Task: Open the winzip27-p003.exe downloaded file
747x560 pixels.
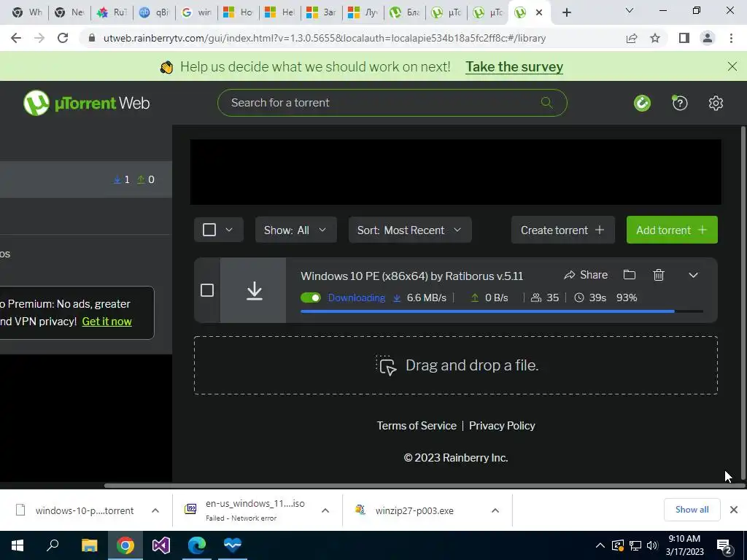Action: point(414,510)
